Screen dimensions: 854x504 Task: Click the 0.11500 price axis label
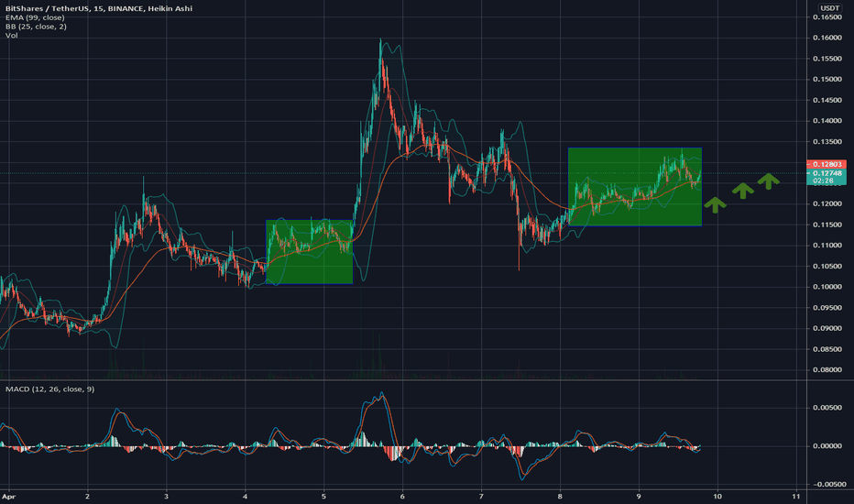pyautogui.click(x=827, y=225)
